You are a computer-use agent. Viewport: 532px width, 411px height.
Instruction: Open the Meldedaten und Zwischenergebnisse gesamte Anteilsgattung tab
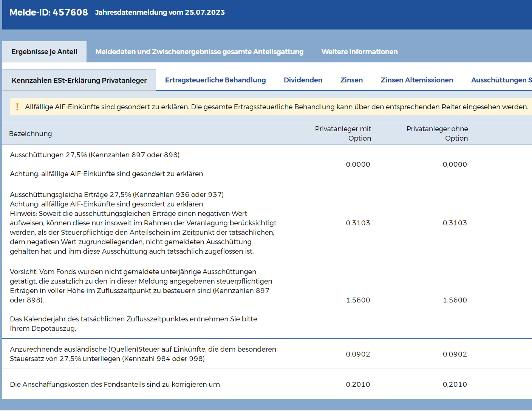pyautogui.click(x=199, y=52)
